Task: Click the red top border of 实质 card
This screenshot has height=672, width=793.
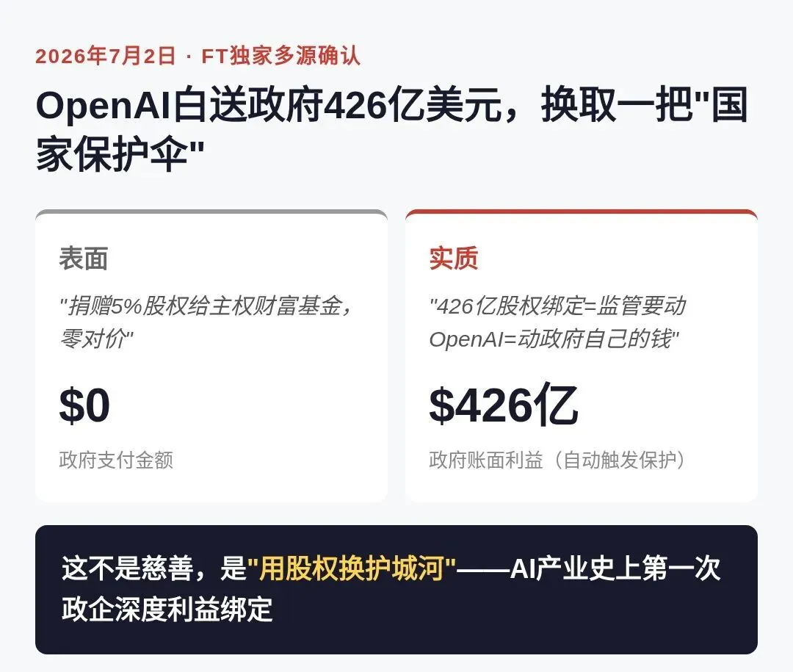Action: (x=581, y=211)
